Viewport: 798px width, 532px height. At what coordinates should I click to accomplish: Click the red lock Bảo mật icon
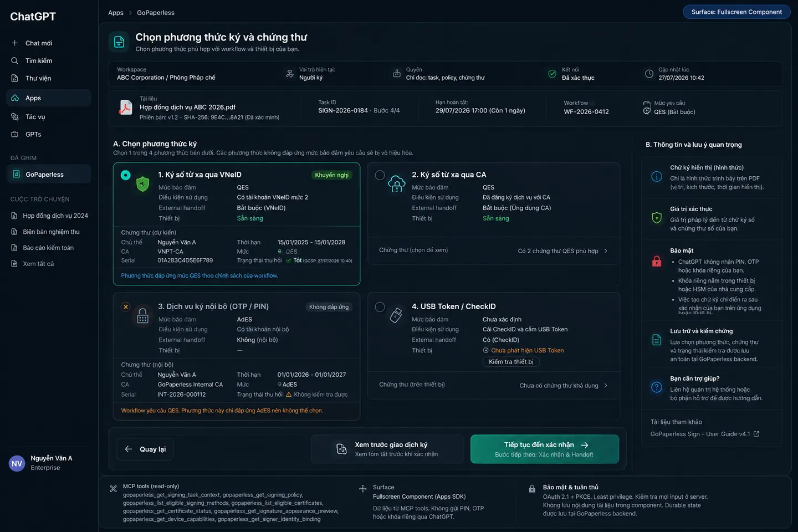(x=657, y=261)
